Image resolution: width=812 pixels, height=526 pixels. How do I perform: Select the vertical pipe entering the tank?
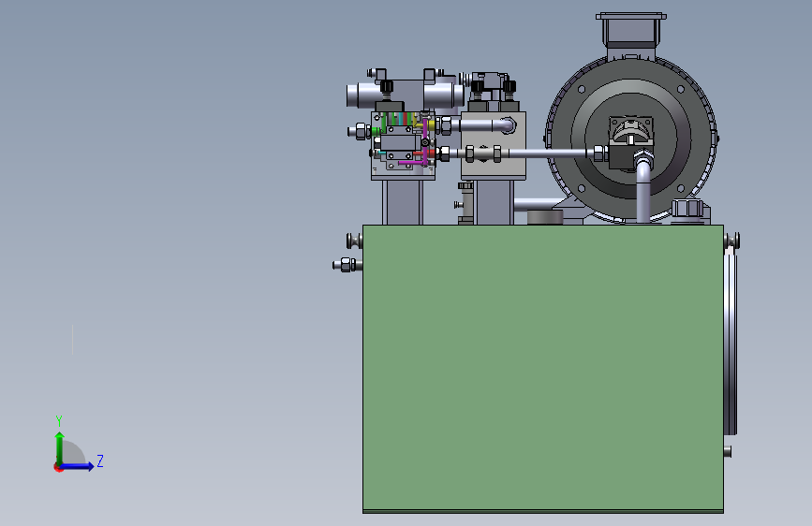(x=642, y=192)
